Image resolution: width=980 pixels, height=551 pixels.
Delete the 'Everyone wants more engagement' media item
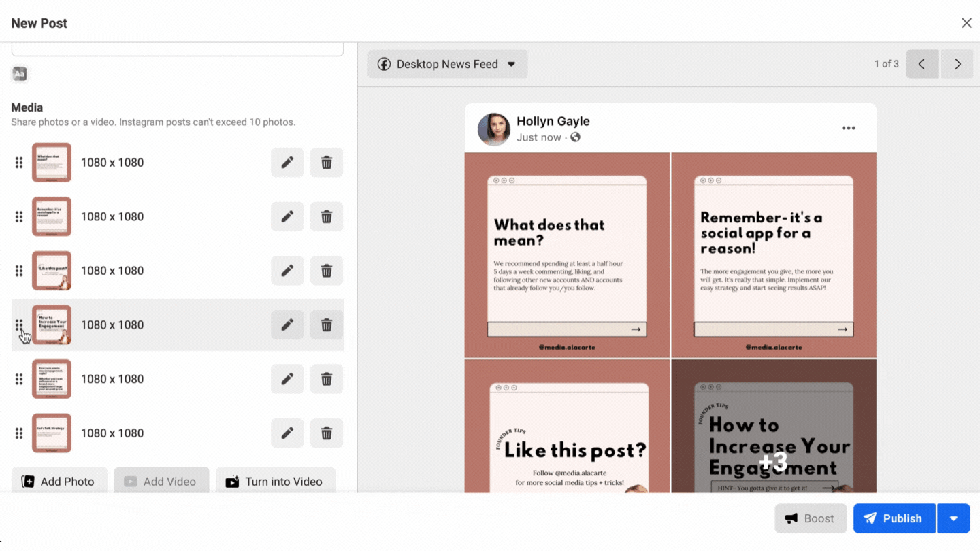pyautogui.click(x=327, y=379)
